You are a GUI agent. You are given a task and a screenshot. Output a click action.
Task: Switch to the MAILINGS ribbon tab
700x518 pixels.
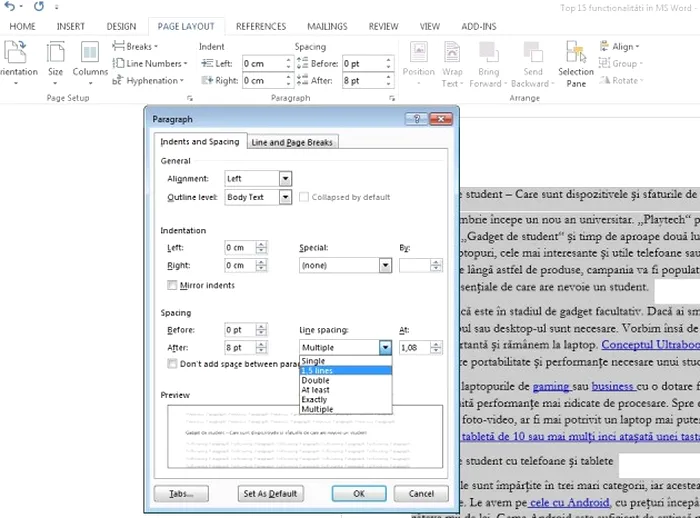327,26
